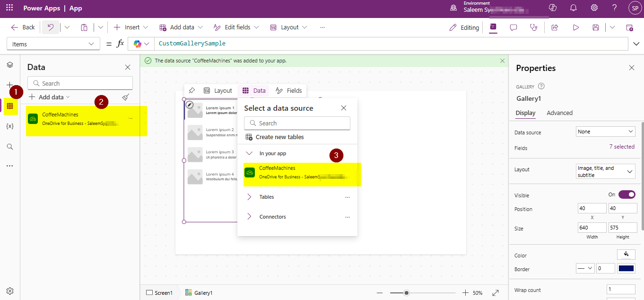The image size is (644, 300).
Task: Click the Copilot formula icon
Action: coord(138,44)
